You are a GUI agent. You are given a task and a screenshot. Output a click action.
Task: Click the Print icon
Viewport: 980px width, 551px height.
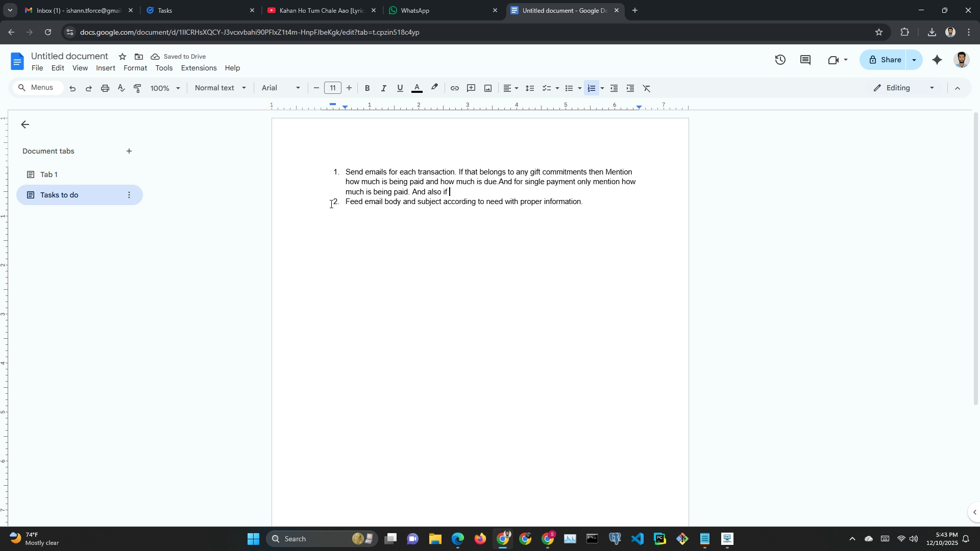(105, 88)
